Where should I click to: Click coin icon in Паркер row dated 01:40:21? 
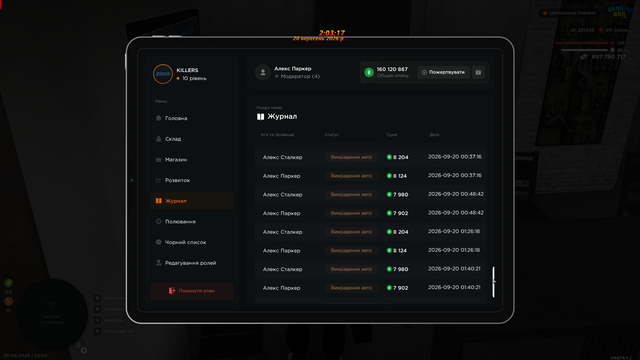389,288
